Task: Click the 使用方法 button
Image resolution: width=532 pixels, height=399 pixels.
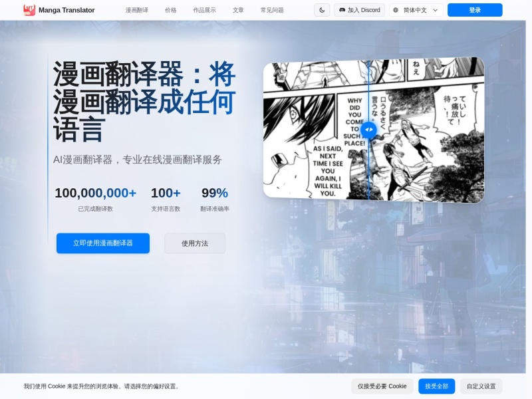Action: (195, 243)
